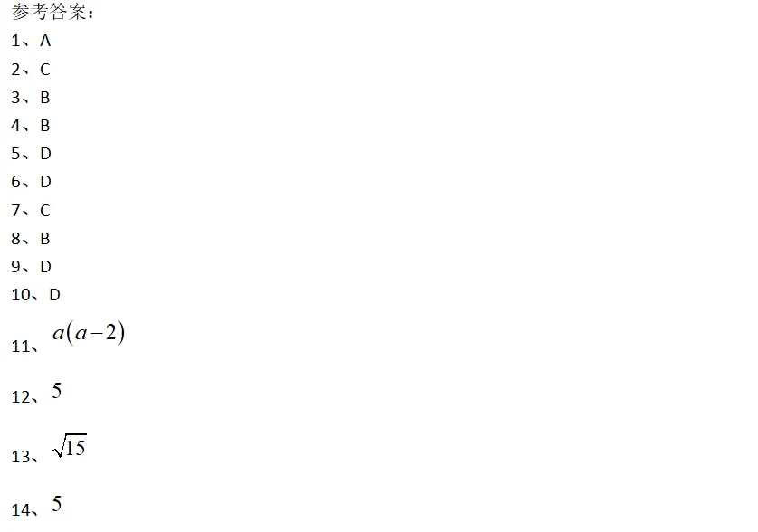
Task: Click the number label 11、
Action: [x=24, y=347]
